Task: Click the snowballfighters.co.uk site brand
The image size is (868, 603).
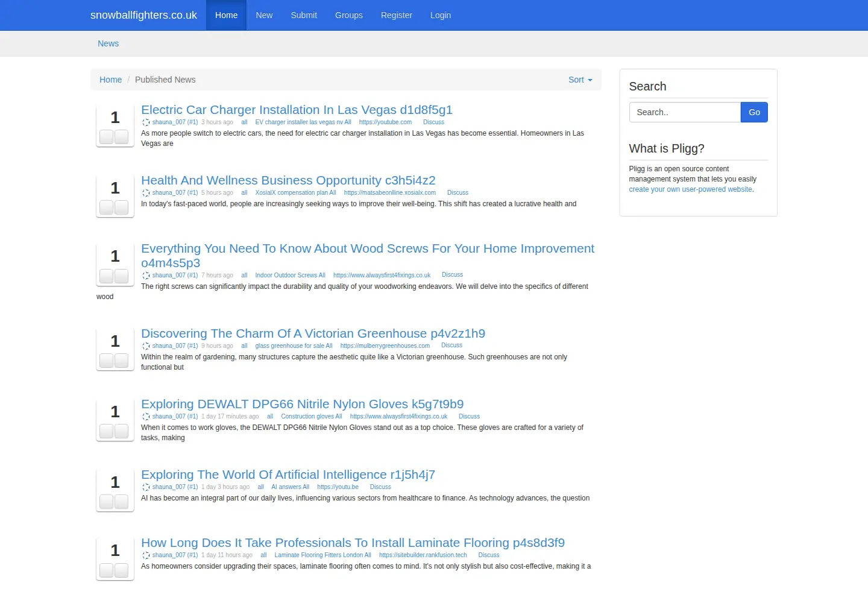Action: 143,15
